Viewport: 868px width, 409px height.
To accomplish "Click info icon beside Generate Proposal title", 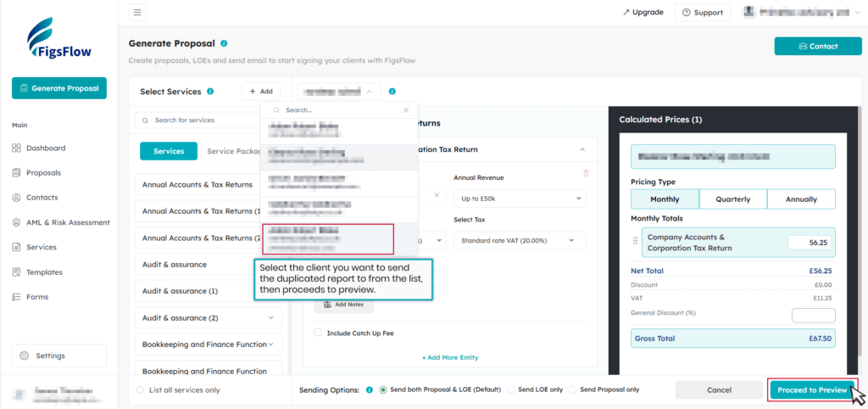I will tap(224, 43).
